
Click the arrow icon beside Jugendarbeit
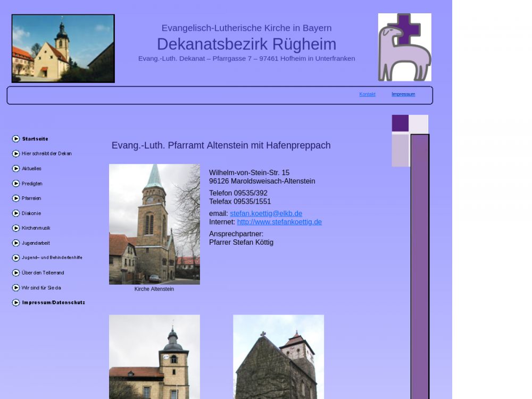(x=16, y=243)
